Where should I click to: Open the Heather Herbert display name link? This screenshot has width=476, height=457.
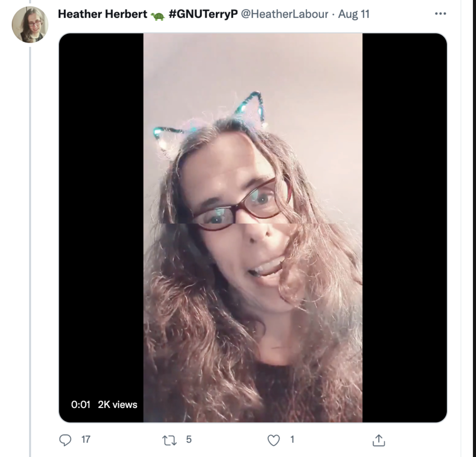pos(102,14)
